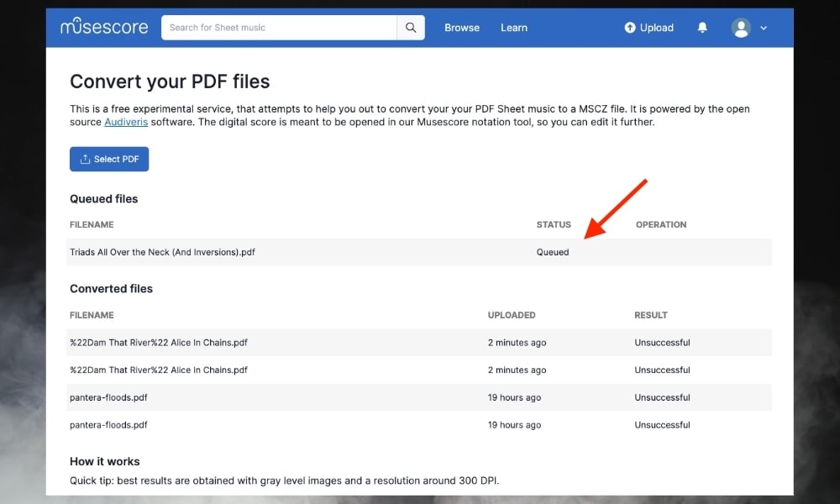Image resolution: width=840 pixels, height=504 pixels.
Task: Go to the Musescore home logo
Action: click(104, 26)
